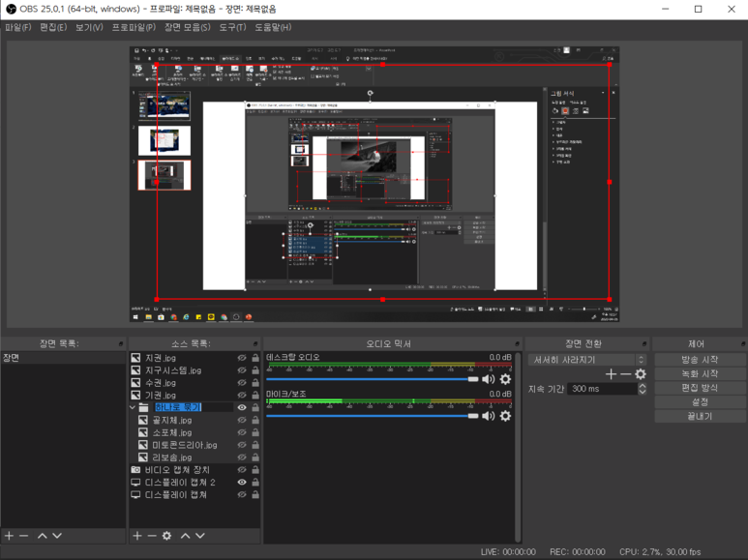Open the 프로파일(P) menu
Image resolution: width=748 pixels, height=560 pixels.
click(134, 27)
